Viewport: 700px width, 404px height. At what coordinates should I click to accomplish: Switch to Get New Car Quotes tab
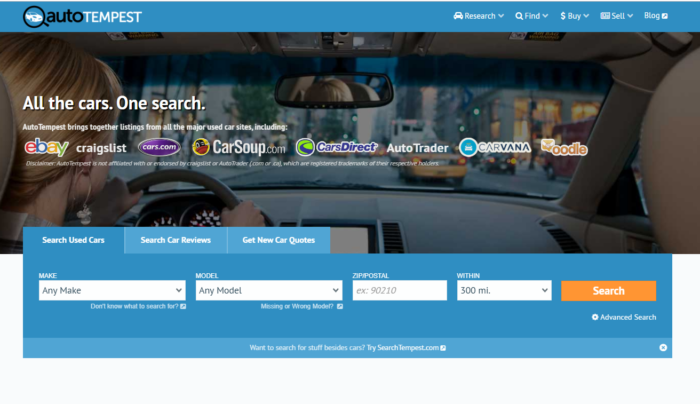[279, 240]
